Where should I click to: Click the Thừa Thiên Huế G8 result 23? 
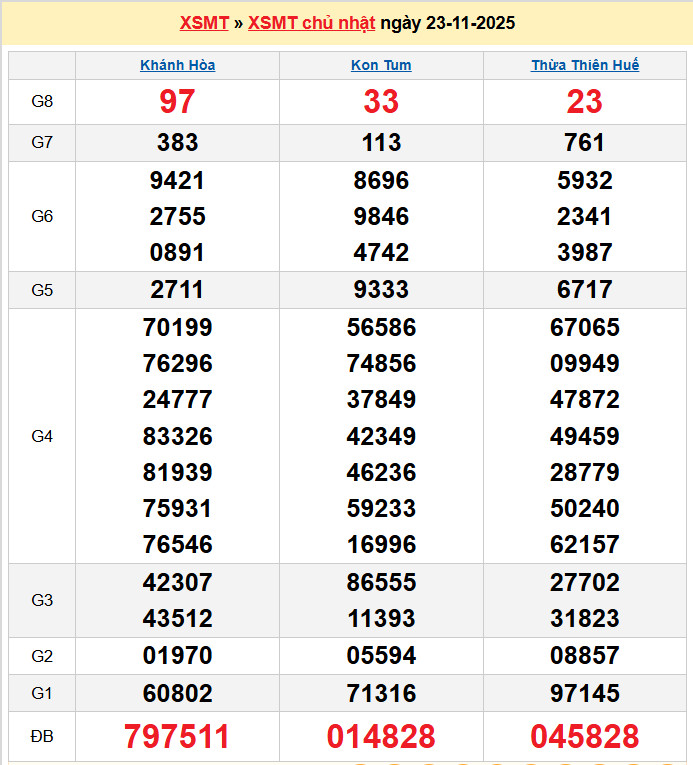[x=585, y=101]
